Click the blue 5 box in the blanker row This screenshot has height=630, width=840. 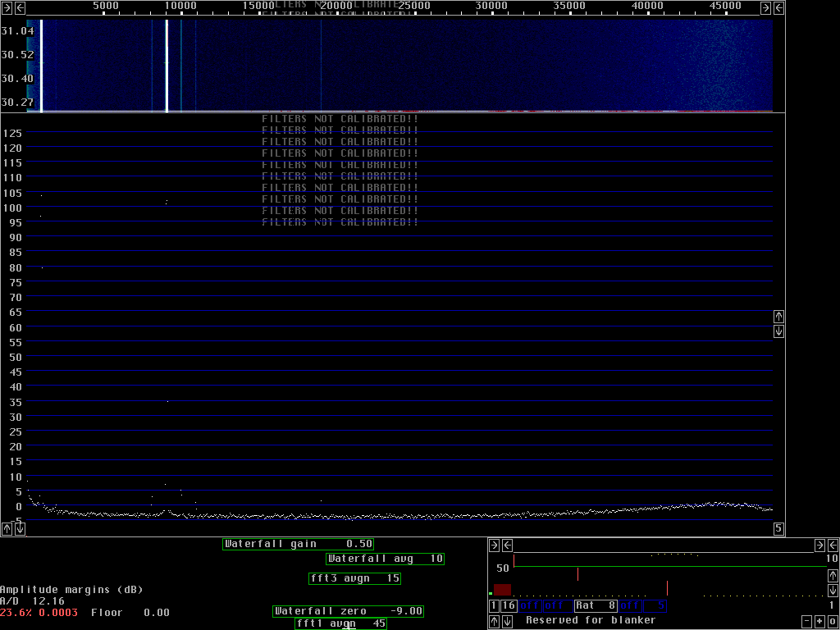655,606
